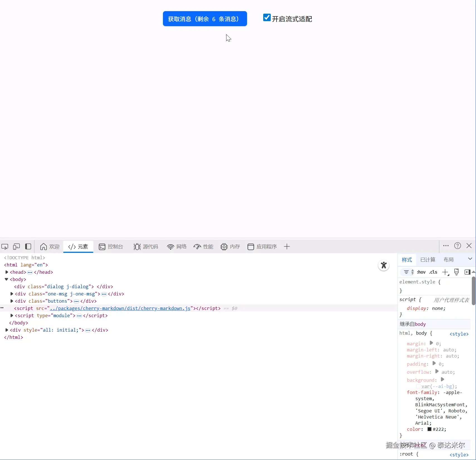Screen dimensions: 476x460
Task: Expand the head element in DOM tree
Action: point(7,272)
